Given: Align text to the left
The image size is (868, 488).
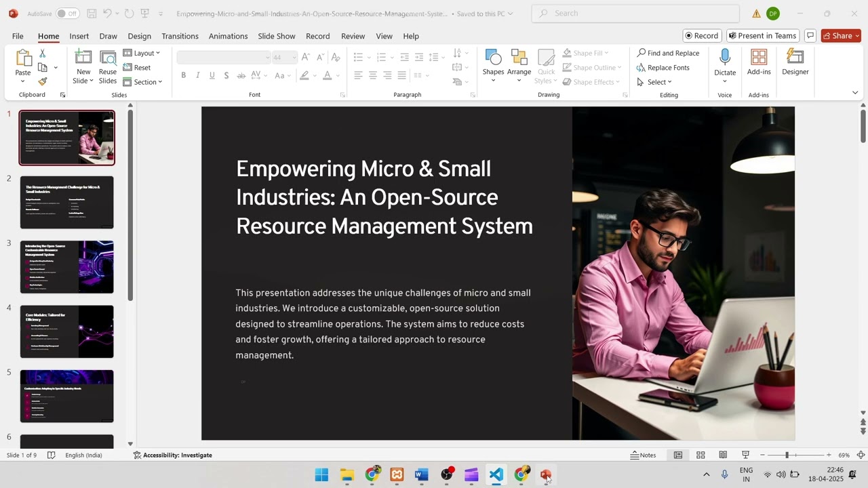Looking at the screenshot, I should click(x=358, y=75).
